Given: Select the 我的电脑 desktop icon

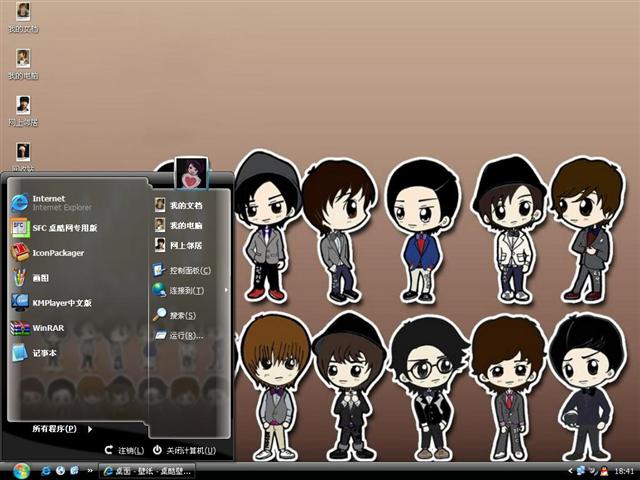Looking at the screenshot, I should pos(23,64).
